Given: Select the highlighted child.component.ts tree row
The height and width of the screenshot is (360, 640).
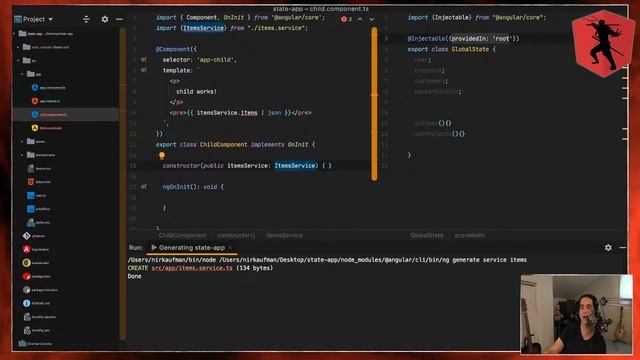Looking at the screenshot, I should (x=66, y=114).
